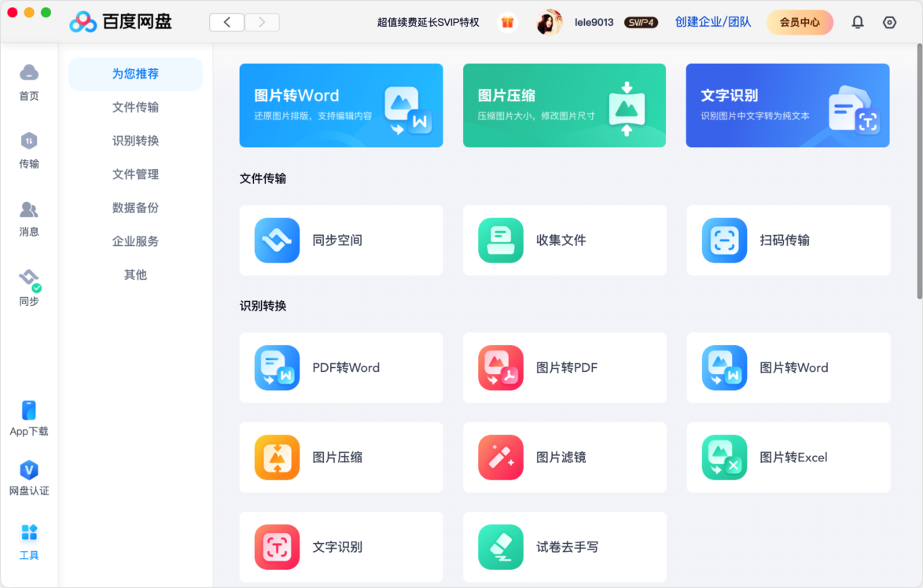Open the 收集文件 tool icon

click(500, 240)
